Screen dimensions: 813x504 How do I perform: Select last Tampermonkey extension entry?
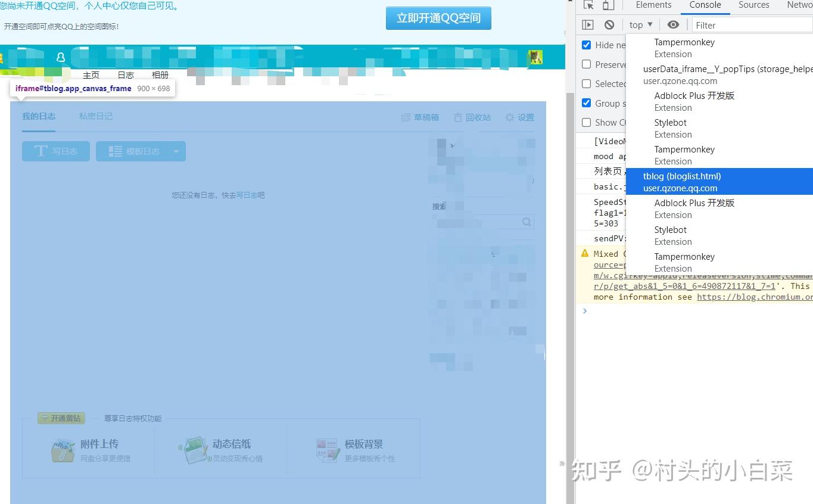click(719, 263)
